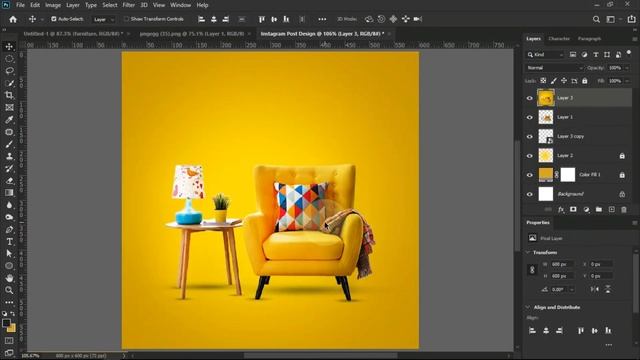Collapse the Transform section
This screenshot has height=360, width=640.
[x=528, y=253]
